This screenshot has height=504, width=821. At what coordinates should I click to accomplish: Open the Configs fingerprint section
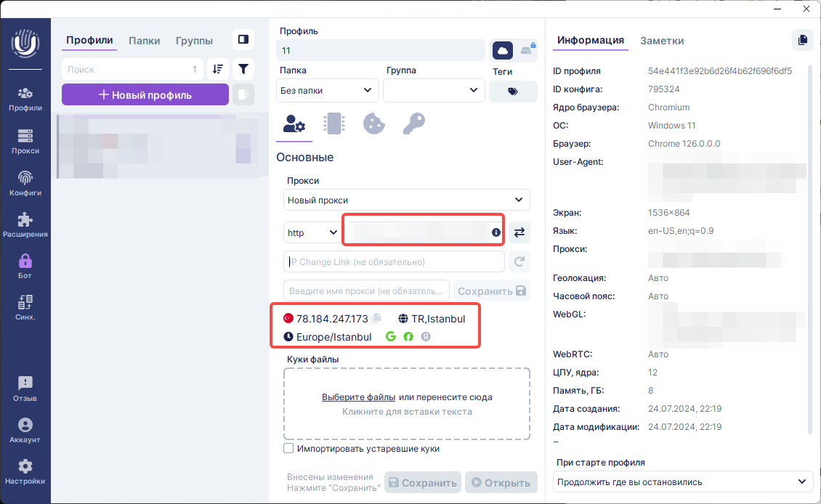click(x=25, y=183)
